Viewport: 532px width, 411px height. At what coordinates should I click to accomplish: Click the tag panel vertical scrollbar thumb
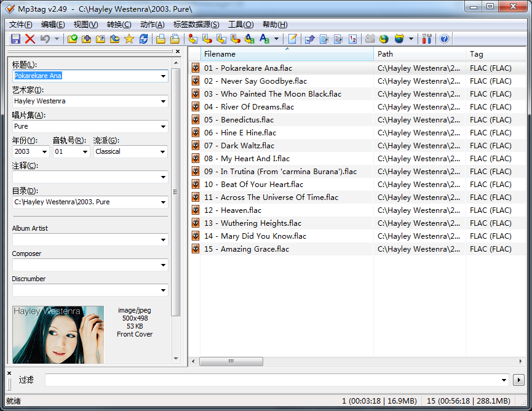(x=176, y=192)
